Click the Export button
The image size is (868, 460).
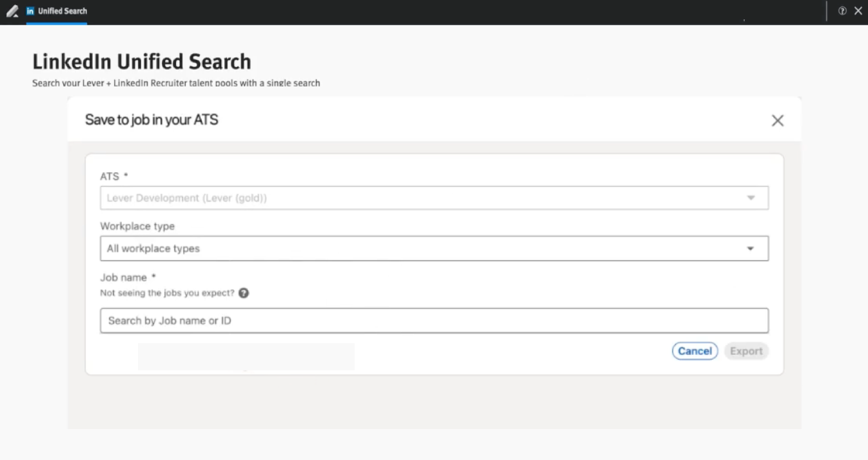pos(746,351)
